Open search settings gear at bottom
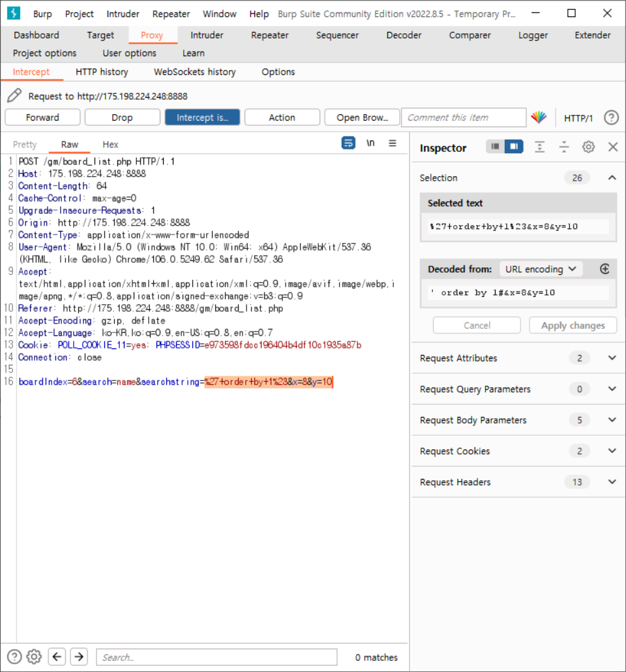Viewport: 626px width, 672px height. tap(35, 656)
